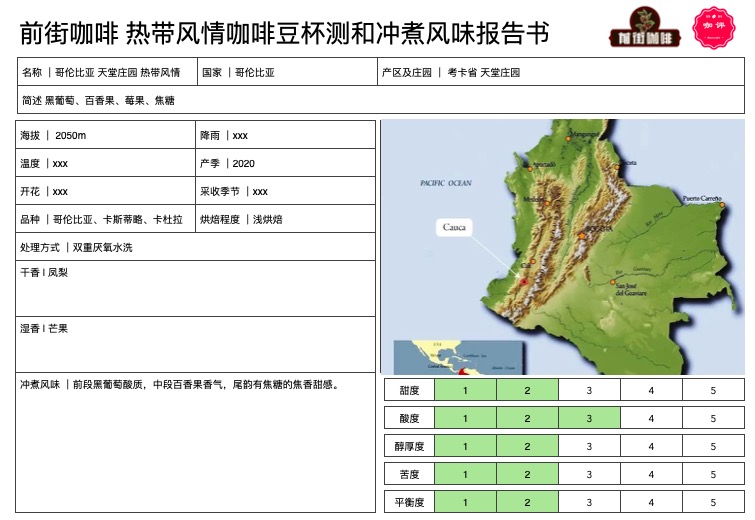Click acidity score cell 4
Screen dimensions: 755x520
(x=651, y=418)
